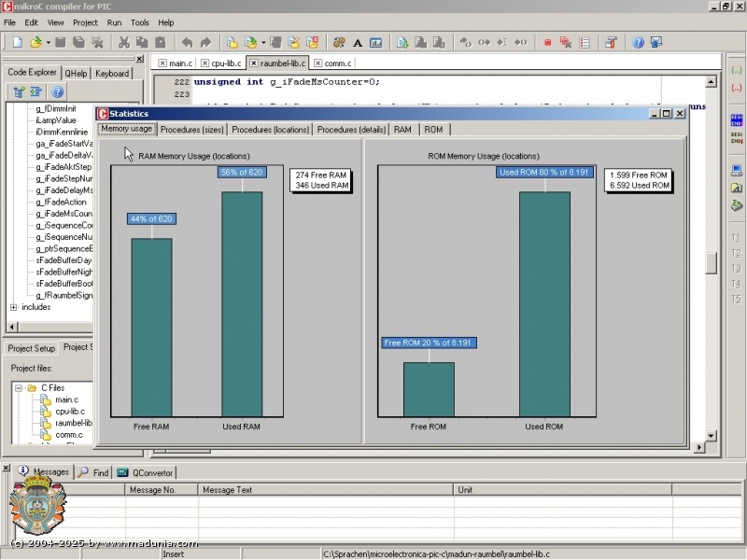
Task: Select the Procedures (details) tab in Statistics
Action: pos(352,130)
